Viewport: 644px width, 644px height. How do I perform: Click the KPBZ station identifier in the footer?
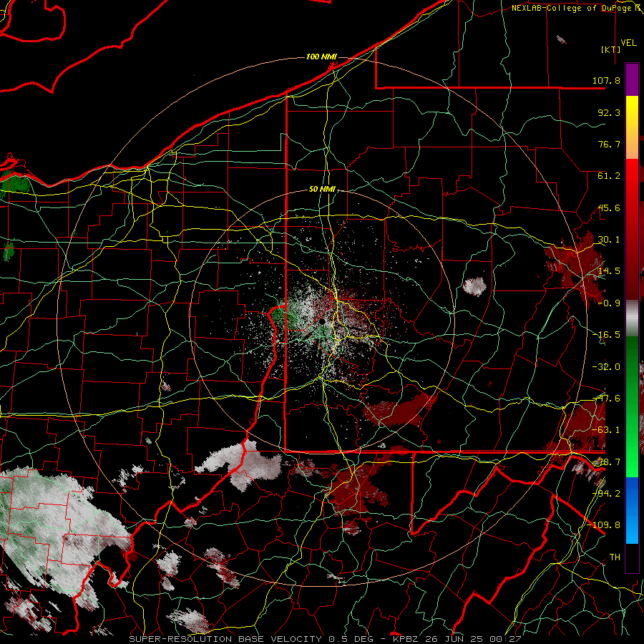pyautogui.click(x=406, y=639)
